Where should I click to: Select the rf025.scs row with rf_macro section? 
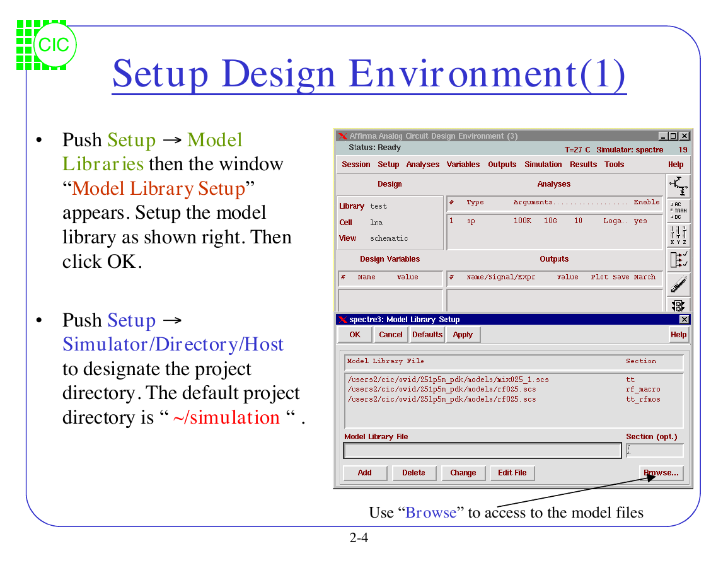click(514, 389)
